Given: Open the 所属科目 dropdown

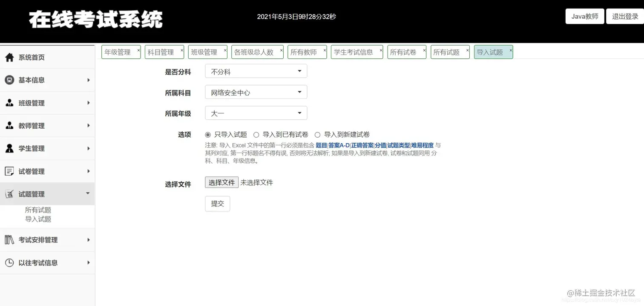Looking at the screenshot, I should (256, 92).
